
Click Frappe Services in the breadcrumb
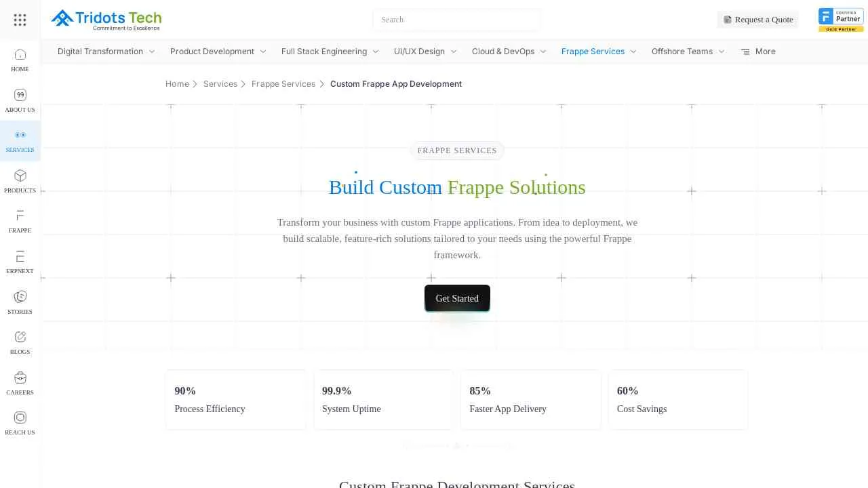pyautogui.click(x=283, y=84)
